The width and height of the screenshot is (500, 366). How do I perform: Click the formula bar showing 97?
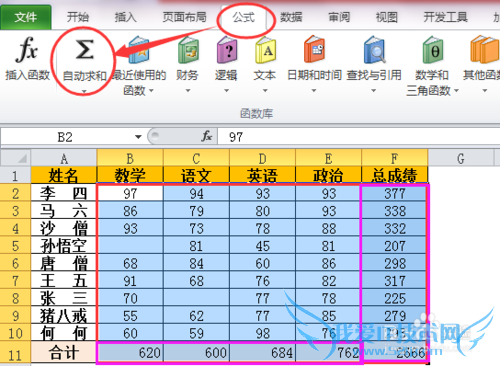coord(359,137)
